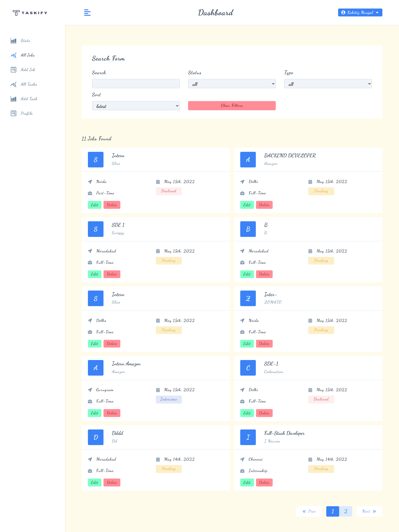The image size is (399, 532).
Task: Go to page 2 using pagination
Action: 346,511
